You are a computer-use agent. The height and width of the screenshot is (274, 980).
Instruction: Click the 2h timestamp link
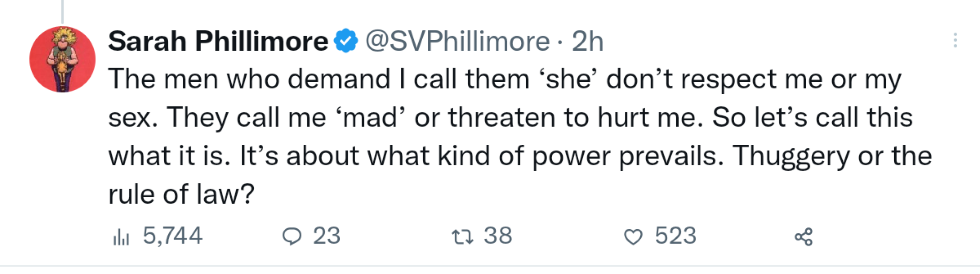coord(587,41)
